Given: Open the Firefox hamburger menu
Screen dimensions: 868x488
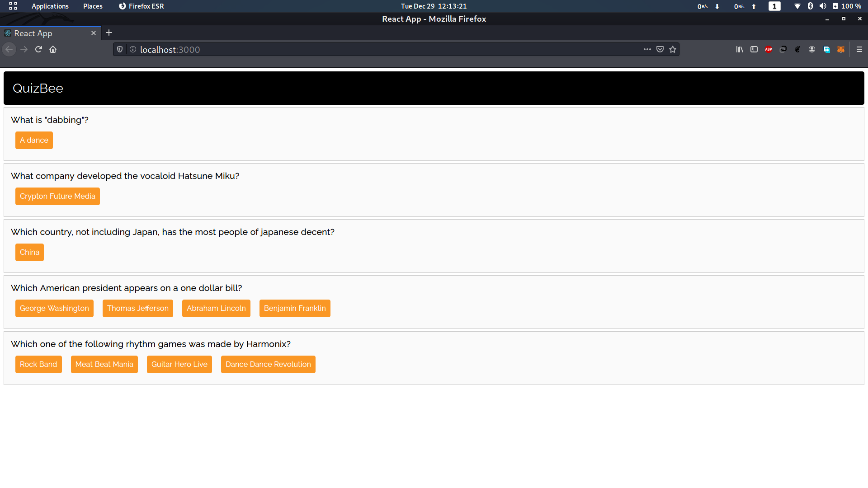Looking at the screenshot, I should tap(859, 50).
